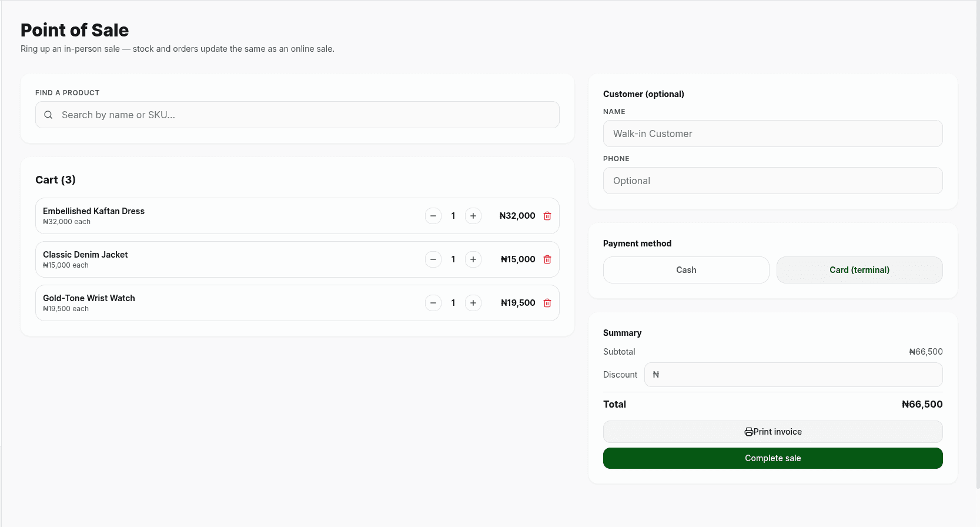The height and width of the screenshot is (527, 980).
Task: Click the green Complete sale button
Action: click(x=773, y=458)
